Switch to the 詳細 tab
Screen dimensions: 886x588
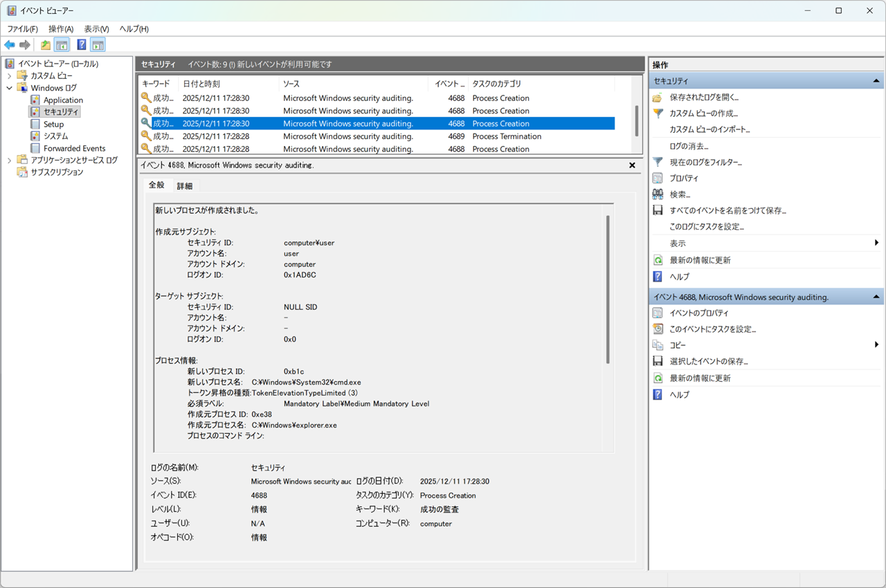[x=185, y=185]
